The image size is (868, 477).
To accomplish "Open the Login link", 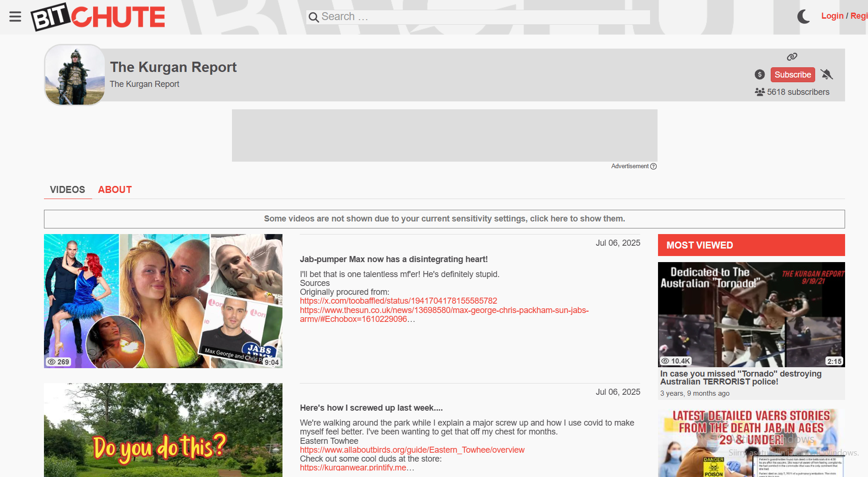I will (832, 16).
